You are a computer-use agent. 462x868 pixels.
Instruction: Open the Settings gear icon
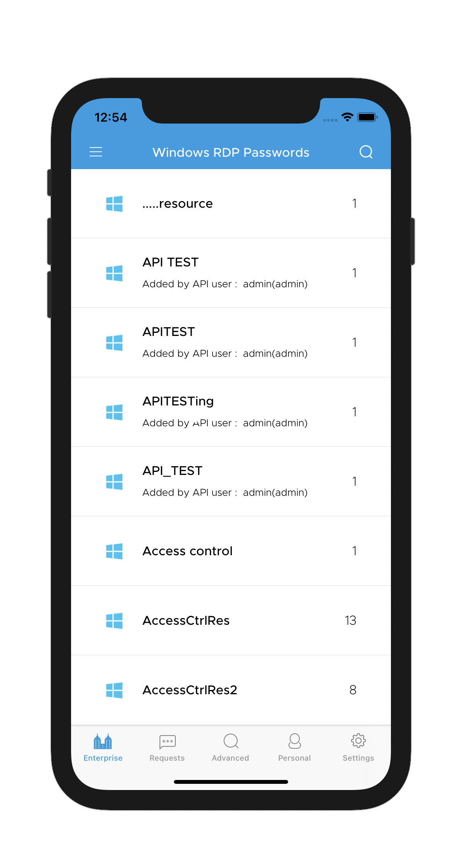(x=358, y=741)
